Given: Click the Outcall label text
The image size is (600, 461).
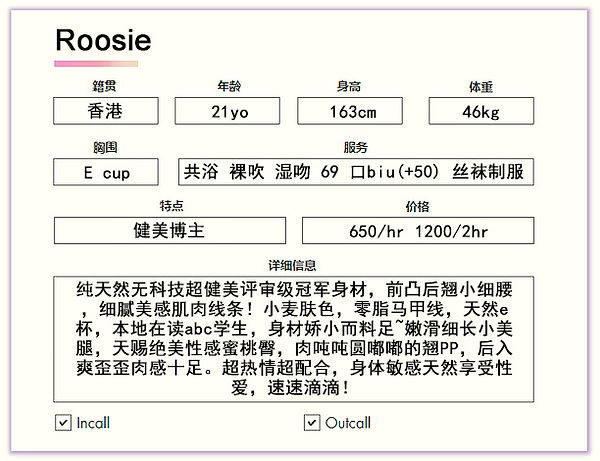Looking at the screenshot, I should tap(348, 423).
